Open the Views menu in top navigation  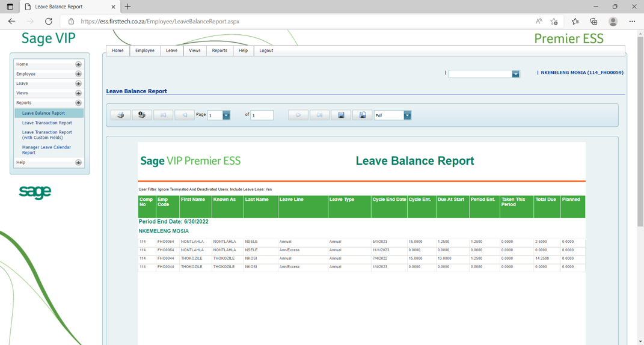(195, 50)
